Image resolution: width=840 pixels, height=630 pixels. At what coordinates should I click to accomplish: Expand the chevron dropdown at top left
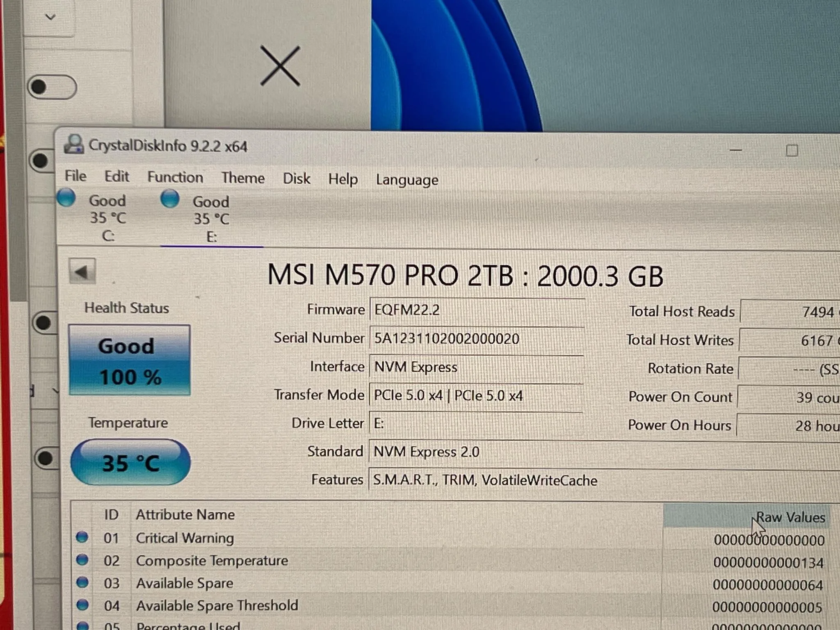50,17
